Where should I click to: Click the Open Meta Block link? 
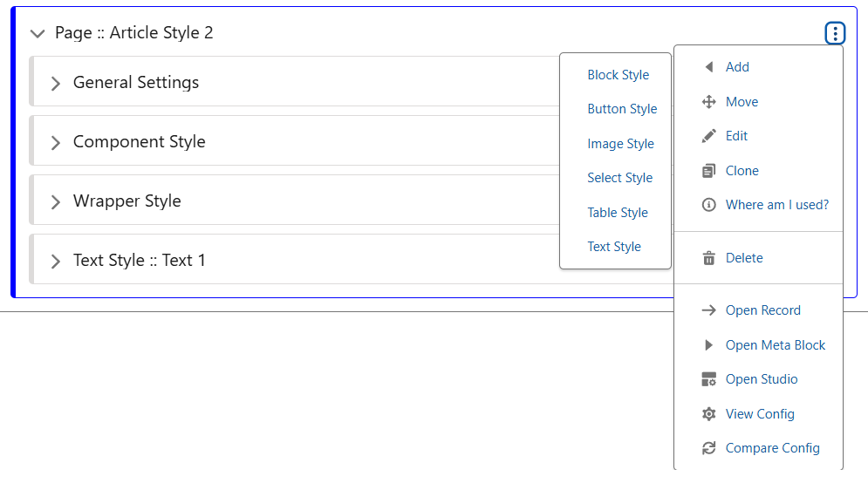pos(775,345)
